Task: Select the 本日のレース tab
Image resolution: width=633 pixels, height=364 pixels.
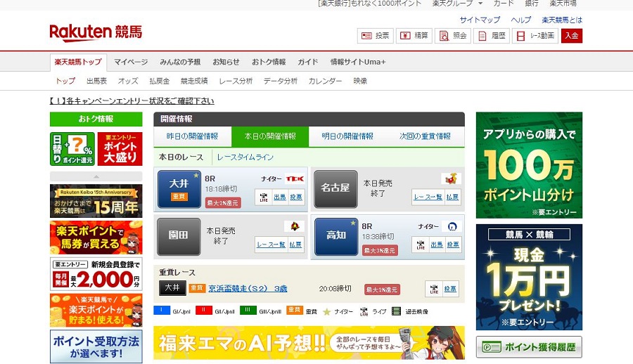Action: [x=181, y=157]
